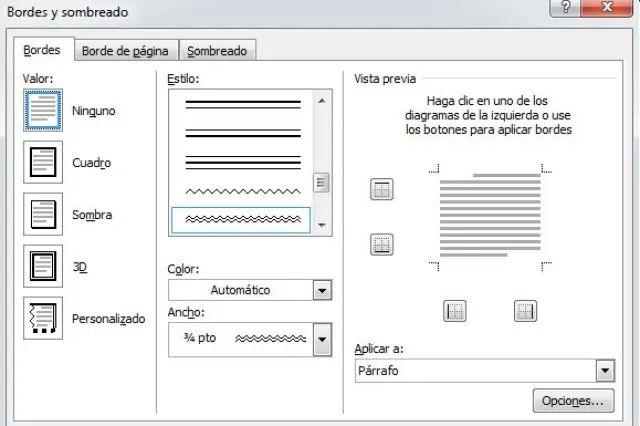Switch to the Sombreado tab
The width and height of the screenshot is (640, 426).
(218, 51)
